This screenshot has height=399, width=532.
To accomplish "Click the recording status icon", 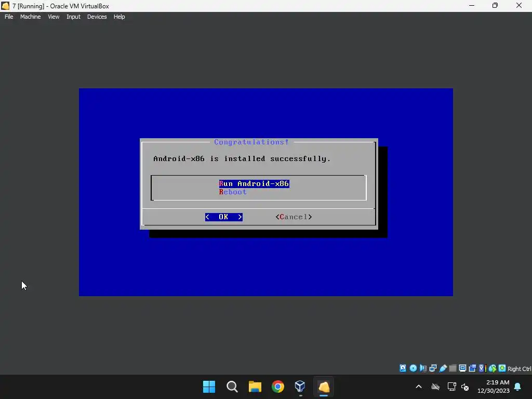I will 472,368.
